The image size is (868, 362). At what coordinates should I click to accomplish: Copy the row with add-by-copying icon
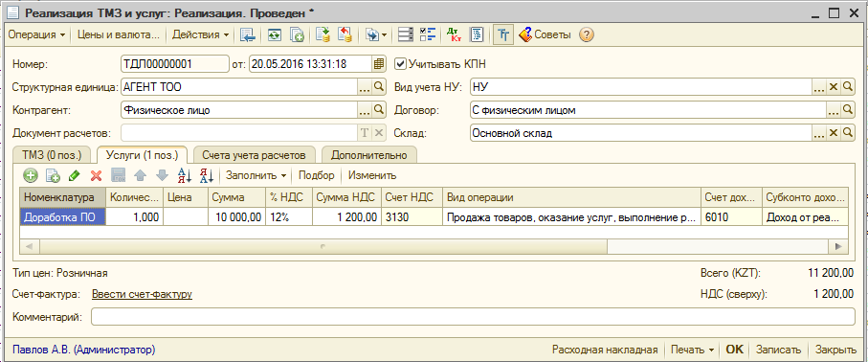(53, 176)
